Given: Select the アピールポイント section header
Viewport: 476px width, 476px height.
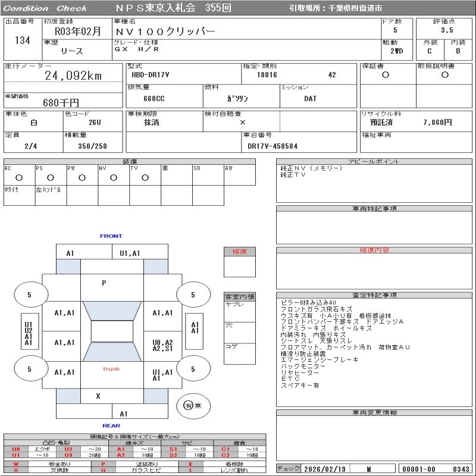Looking at the screenshot, I should point(374,162).
